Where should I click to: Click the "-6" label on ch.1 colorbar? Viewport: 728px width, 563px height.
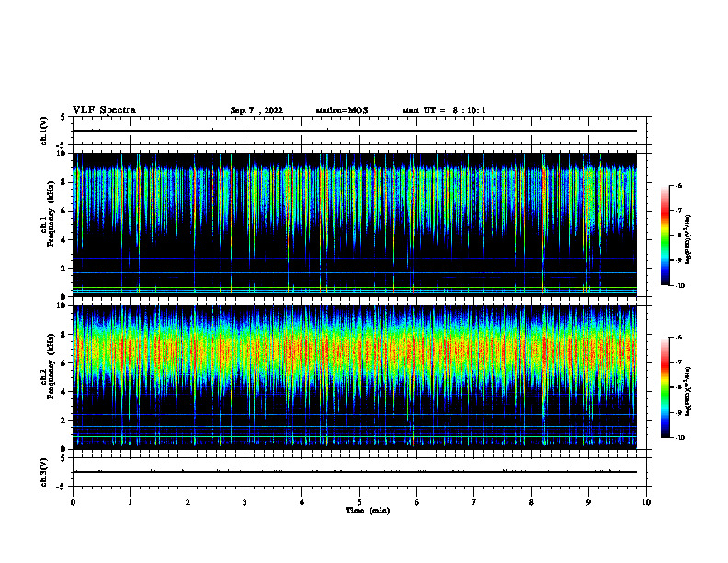[678, 185]
